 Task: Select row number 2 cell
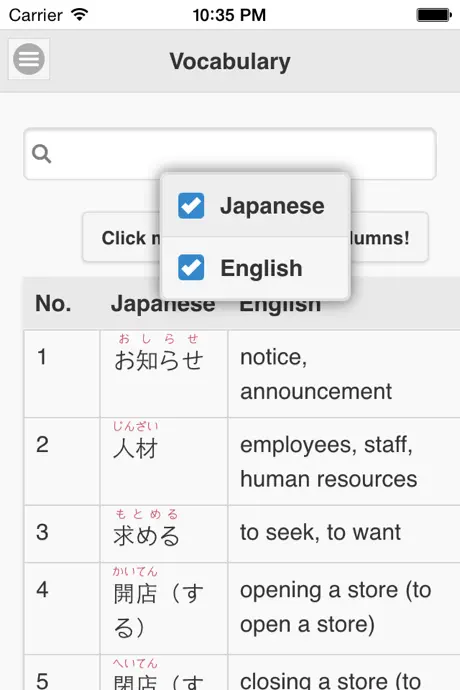click(x=62, y=461)
